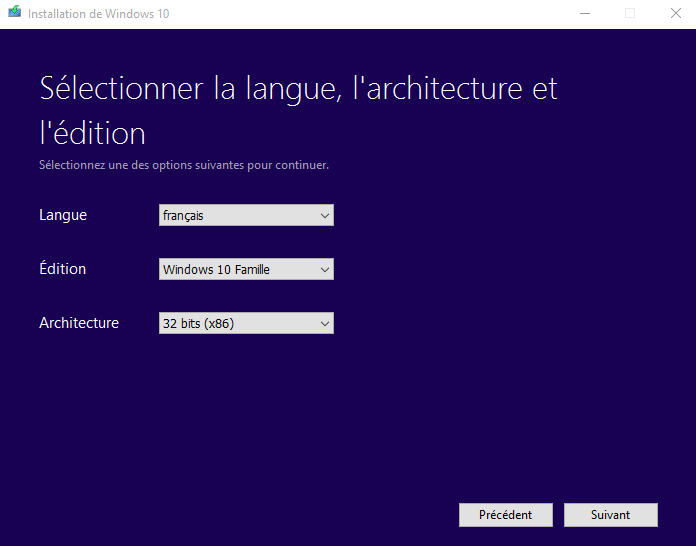Click the Suivant button

(x=611, y=515)
